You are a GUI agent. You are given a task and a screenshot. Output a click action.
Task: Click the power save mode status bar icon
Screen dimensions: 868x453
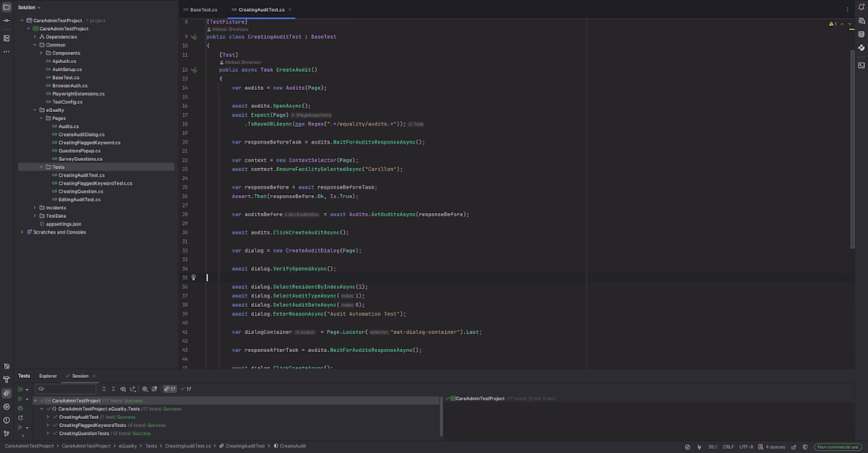tap(699, 447)
